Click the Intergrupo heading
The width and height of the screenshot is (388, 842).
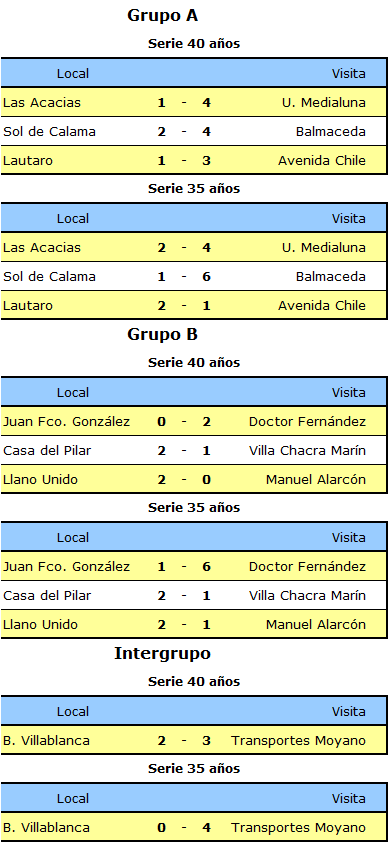point(163,654)
